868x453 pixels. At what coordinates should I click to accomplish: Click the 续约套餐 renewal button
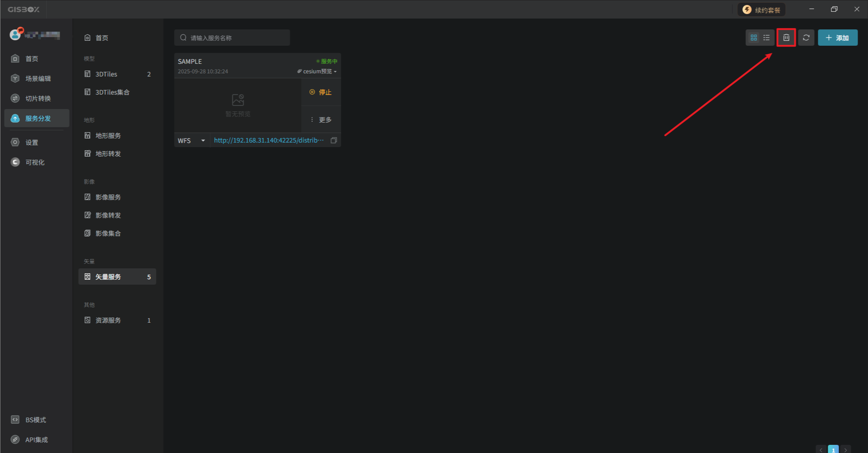click(762, 10)
